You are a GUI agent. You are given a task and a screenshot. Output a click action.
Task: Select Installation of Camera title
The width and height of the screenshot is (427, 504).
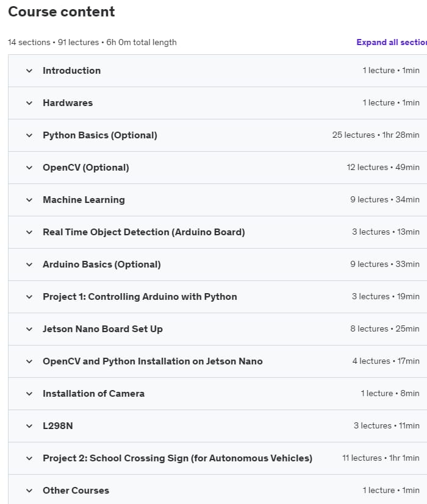(94, 394)
